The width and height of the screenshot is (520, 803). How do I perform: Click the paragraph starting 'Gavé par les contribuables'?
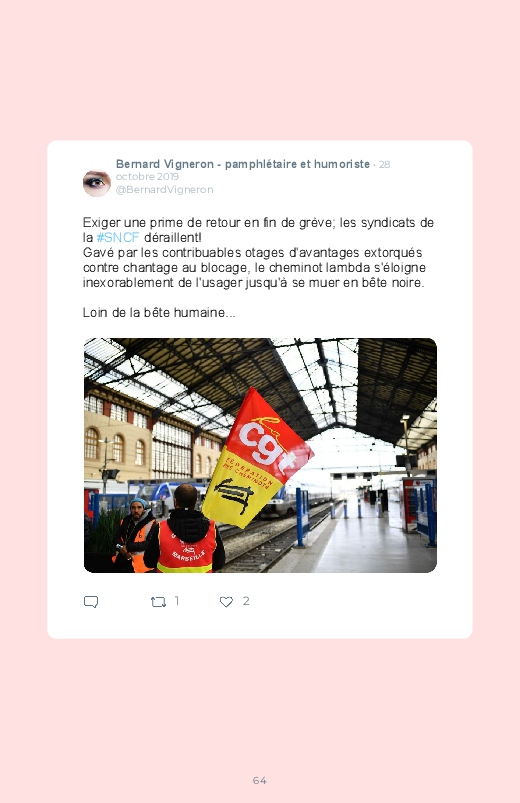coord(254,267)
